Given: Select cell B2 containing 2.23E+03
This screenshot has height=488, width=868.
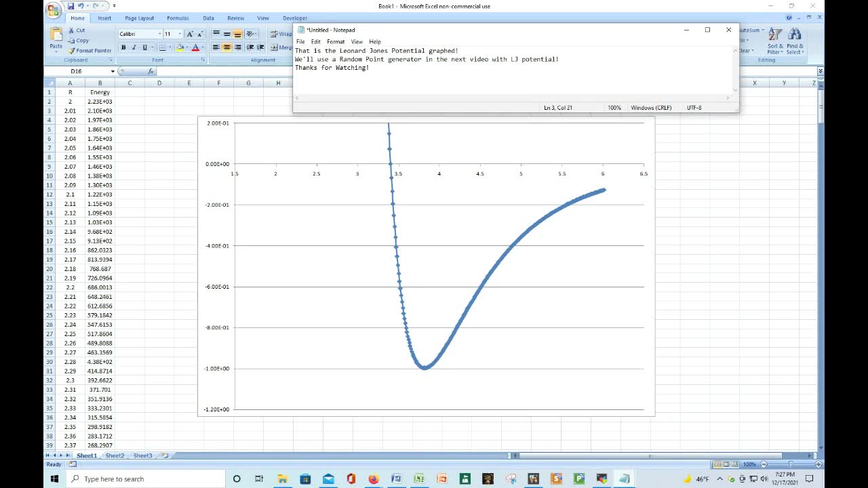Looking at the screenshot, I should coord(100,102).
